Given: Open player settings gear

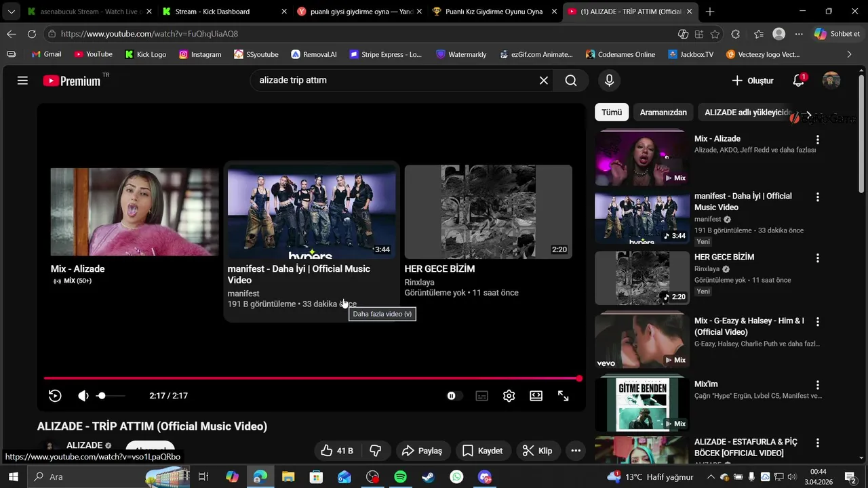Looking at the screenshot, I should pyautogui.click(x=509, y=396).
